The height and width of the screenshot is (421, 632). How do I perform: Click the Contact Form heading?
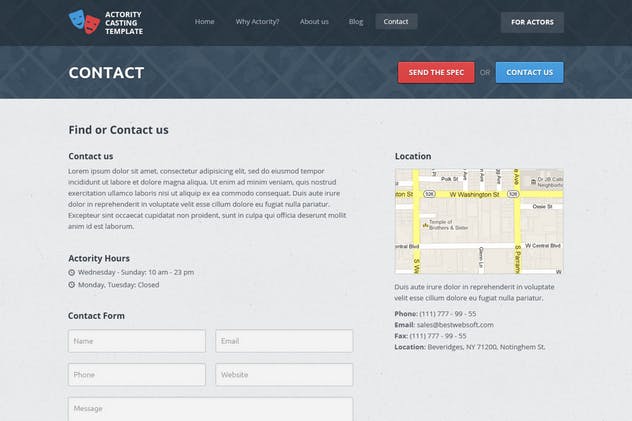click(x=96, y=316)
